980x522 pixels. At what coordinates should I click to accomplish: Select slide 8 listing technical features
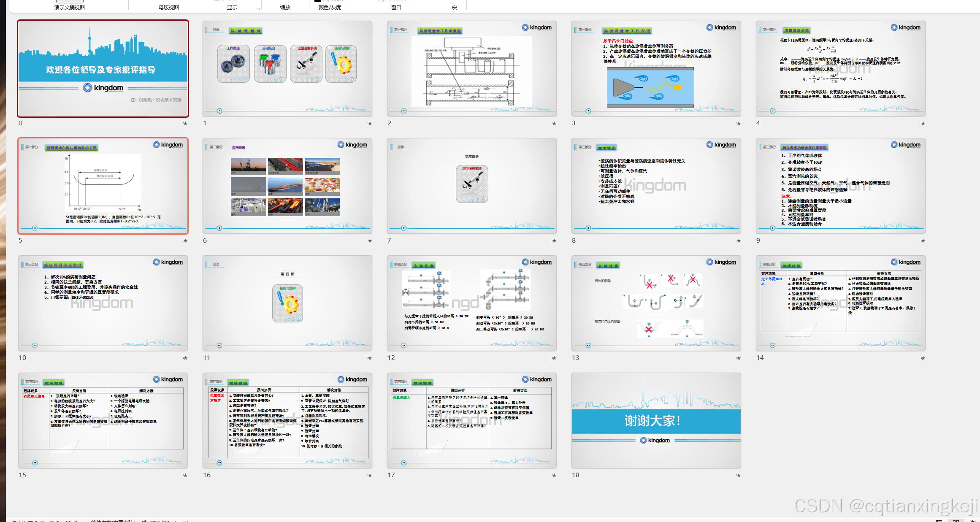pos(656,186)
